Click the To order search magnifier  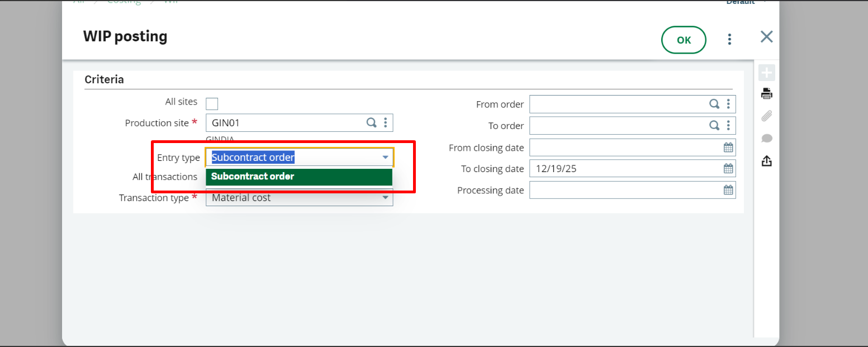pyautogui.click(x=714, y=126)
